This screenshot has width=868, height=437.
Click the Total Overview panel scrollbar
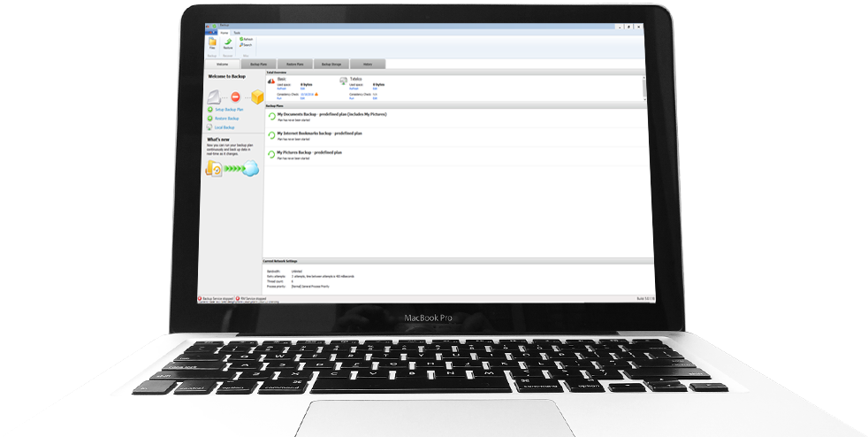coord(643,88)
